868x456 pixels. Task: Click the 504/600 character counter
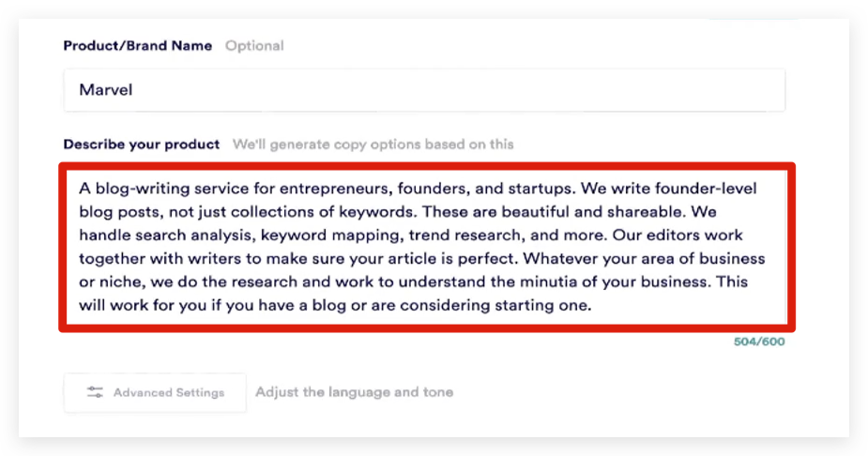759,342
